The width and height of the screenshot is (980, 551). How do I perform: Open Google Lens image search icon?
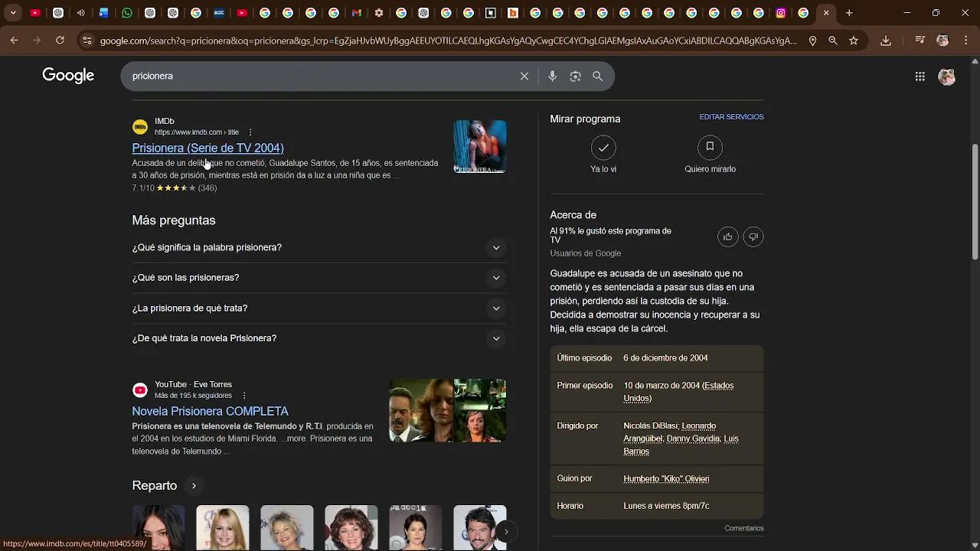pyautogui.click(x=575, y=77)
